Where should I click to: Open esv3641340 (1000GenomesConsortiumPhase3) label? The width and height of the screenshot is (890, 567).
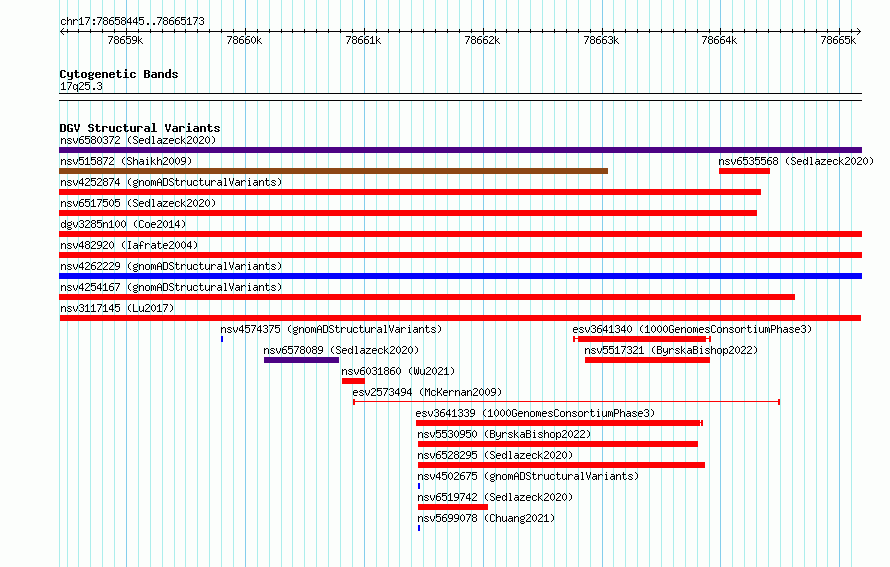tap(692, 329)
